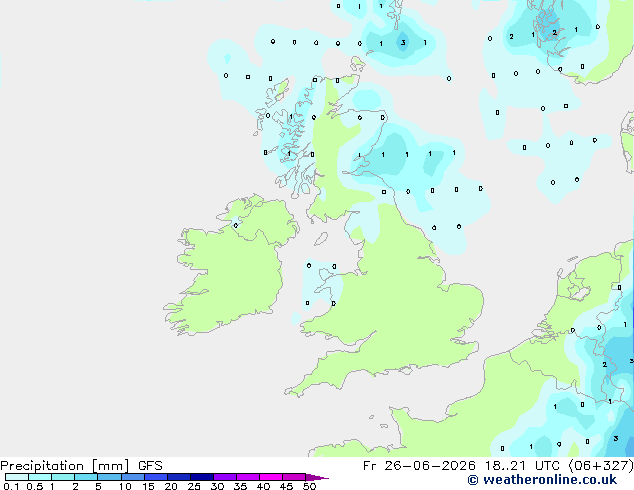Pick the lightest legend swatch above 0.1
Screen dimensions: 634x490
click(x=17, y=477)
